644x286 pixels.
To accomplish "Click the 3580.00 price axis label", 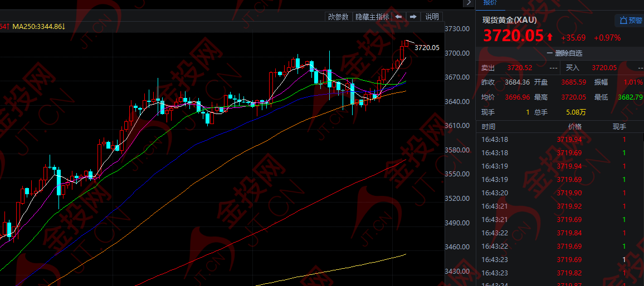I will coord(457,150).
